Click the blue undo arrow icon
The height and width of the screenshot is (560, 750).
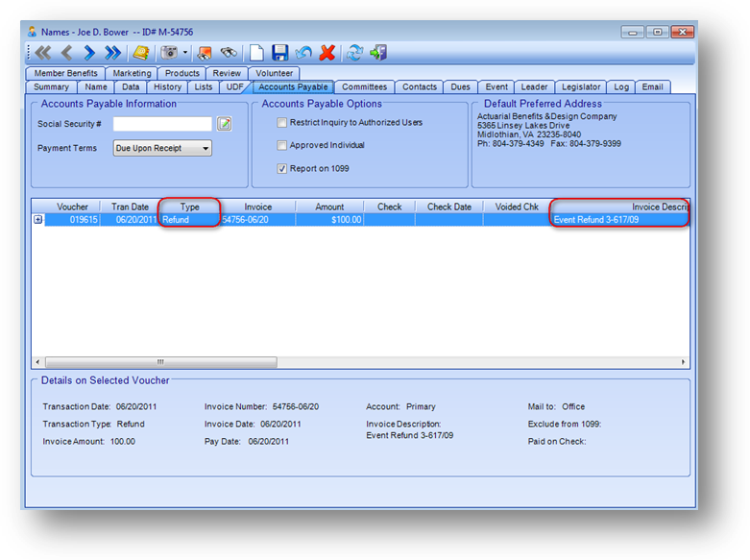(303, 53)
